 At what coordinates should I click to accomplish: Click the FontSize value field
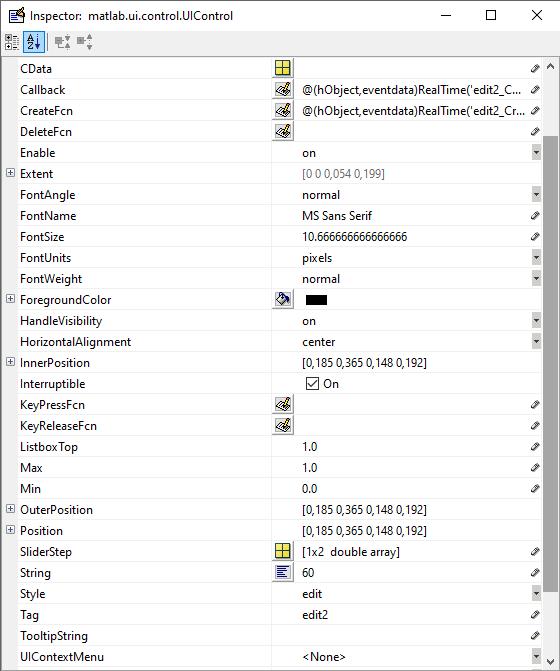coord(415,237)
